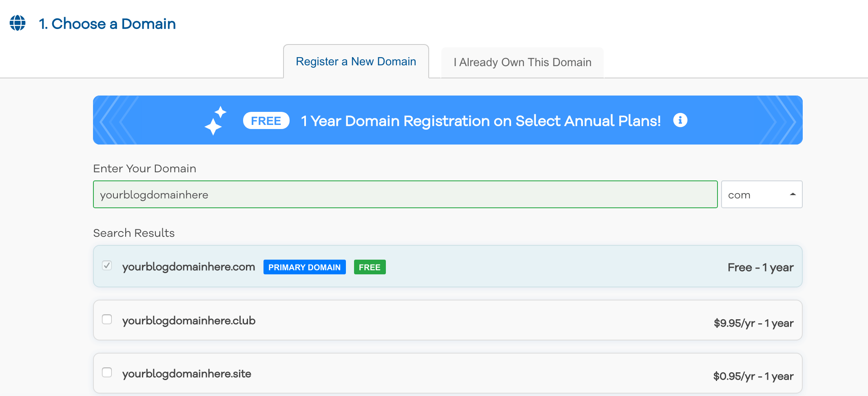
Task: Check the yourblogdomainhere.site box
Action: tap(107, 373)
